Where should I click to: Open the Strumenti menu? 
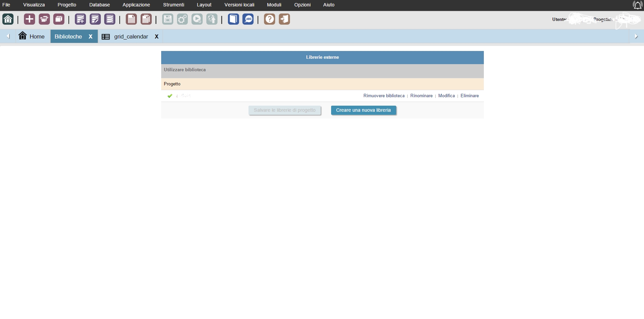tap(173, 5)
